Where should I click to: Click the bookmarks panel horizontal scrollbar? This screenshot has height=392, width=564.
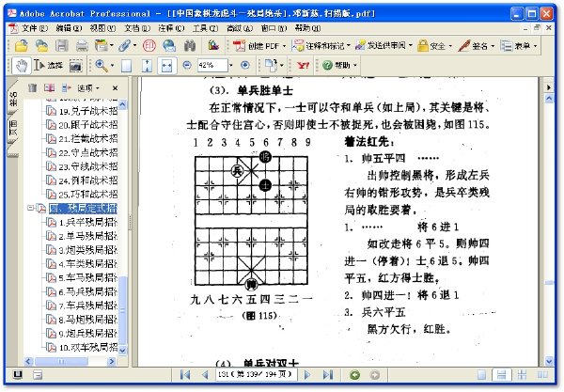pyautogui.click(x=70, y=361)
